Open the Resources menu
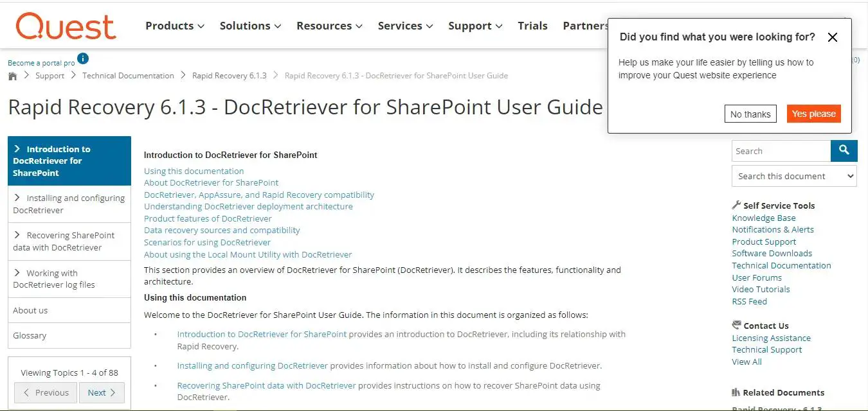 coord(330,26)
